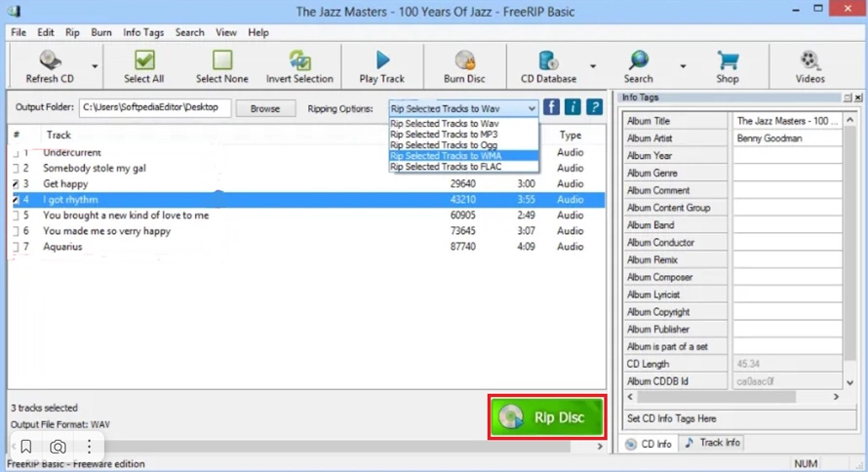Open the Search menu

(x=190, y=32)
